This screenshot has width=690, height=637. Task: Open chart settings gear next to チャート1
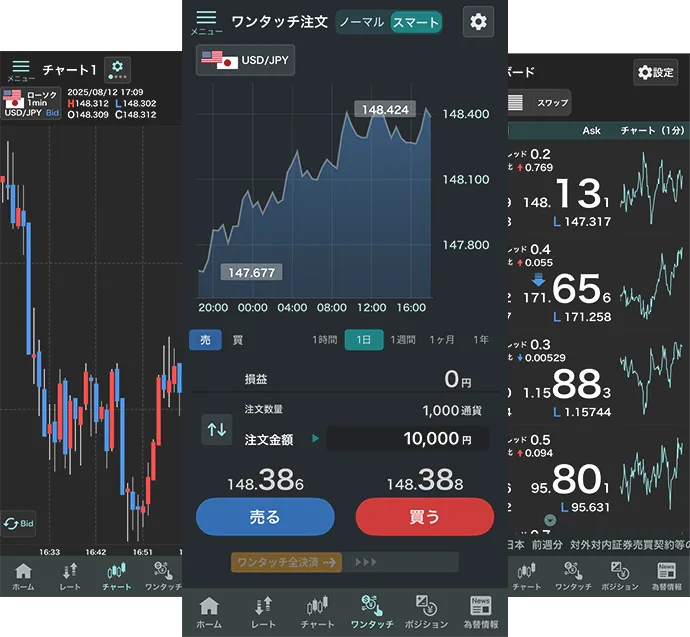point(118,69)
